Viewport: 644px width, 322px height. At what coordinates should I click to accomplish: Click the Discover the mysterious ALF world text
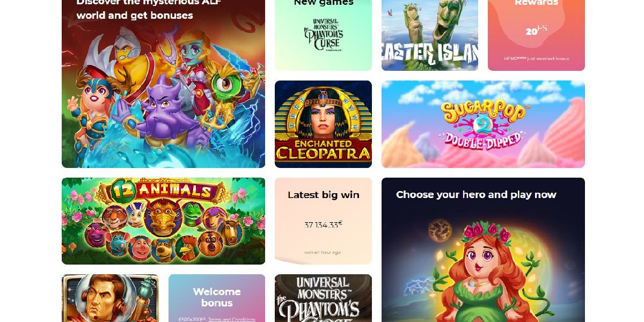click(149, 8)
